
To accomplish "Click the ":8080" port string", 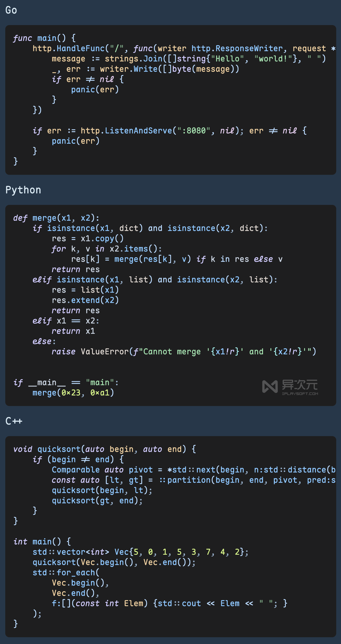I will tap(194, 131).
